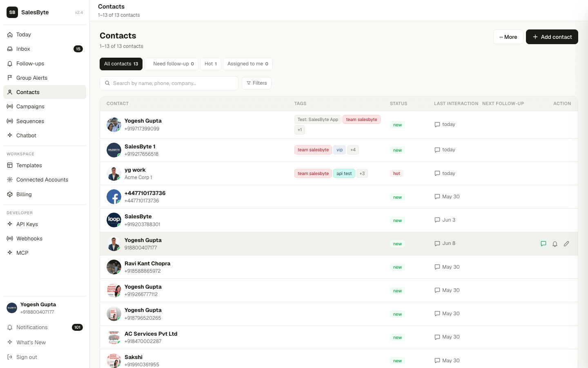Click message icon beside Jun 3
Screen dimensions: 588x368
point(437,220)
